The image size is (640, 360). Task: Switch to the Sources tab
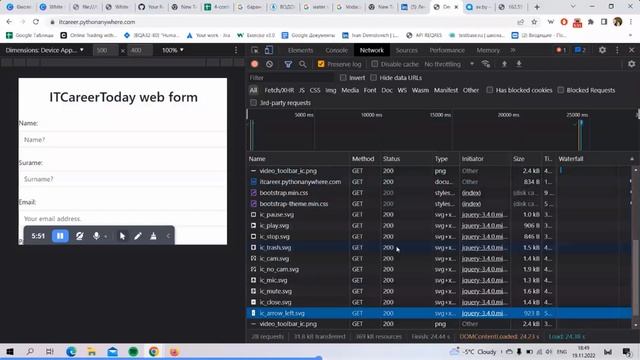[407, 50]
